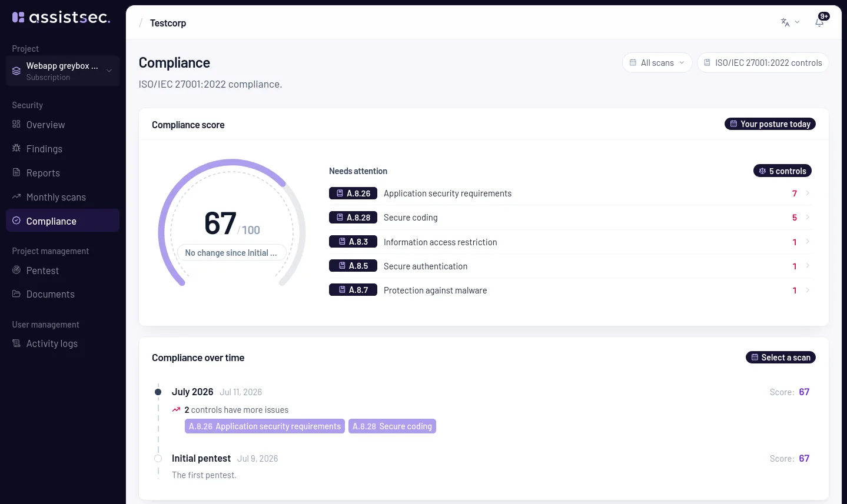Screen dimensions: 847x504
Task: Open Activity logs
Action: pyautogui.click(x=62, y=343)
